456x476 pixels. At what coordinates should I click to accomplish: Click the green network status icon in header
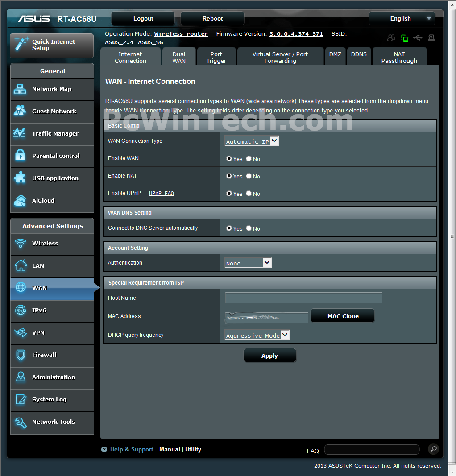[404, 38]
